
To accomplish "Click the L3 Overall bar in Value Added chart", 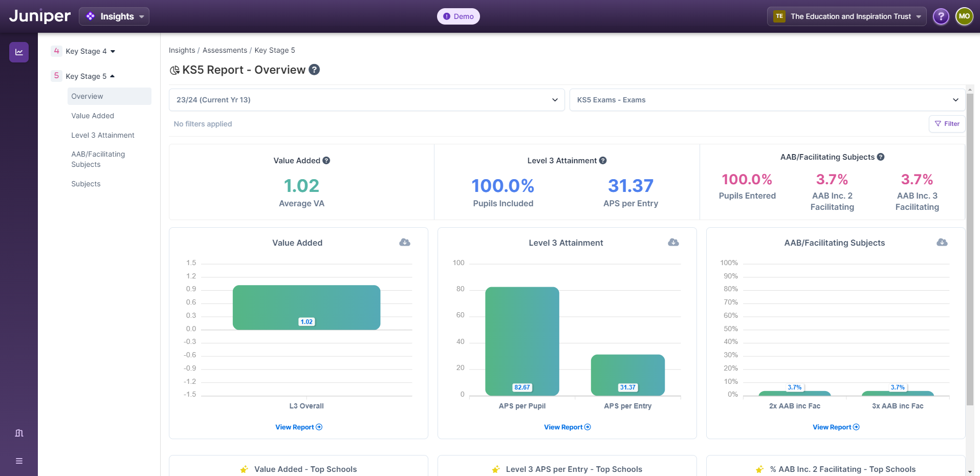I will click(307, 308).
